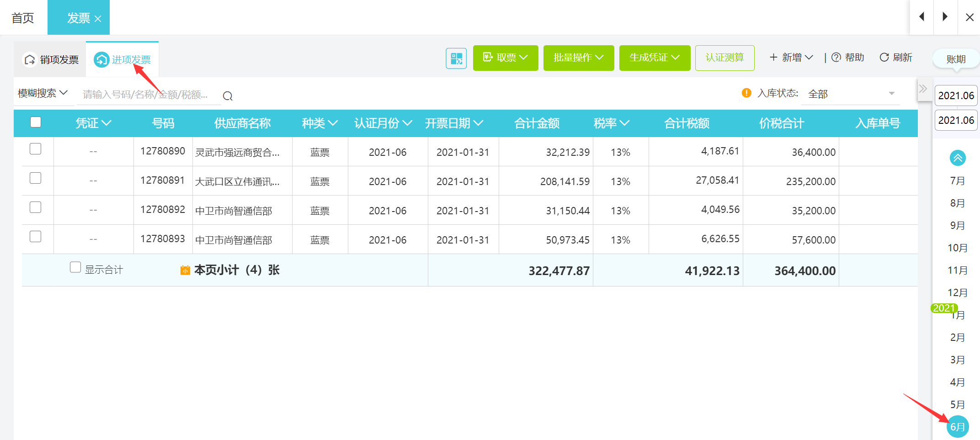Screen dimensions: 980x440
Task: Check the row for invoice 12780890
Action: click(x=36, y=149)
